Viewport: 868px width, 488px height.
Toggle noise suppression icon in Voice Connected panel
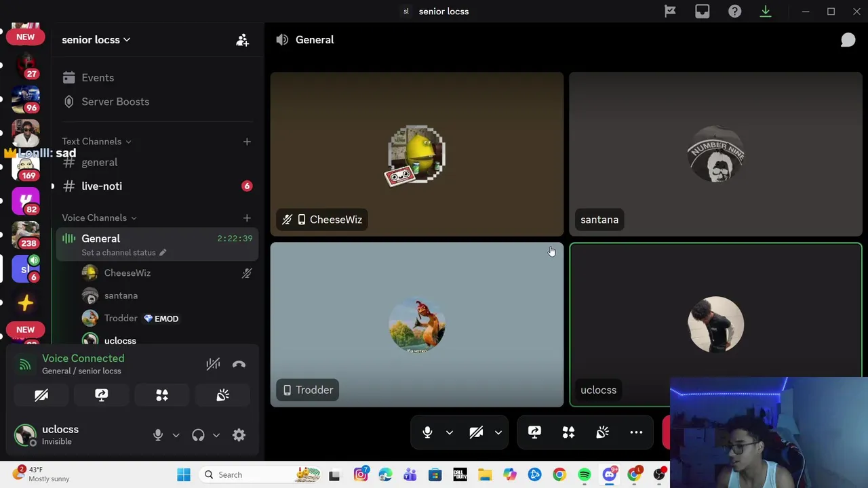click(213, 364)
